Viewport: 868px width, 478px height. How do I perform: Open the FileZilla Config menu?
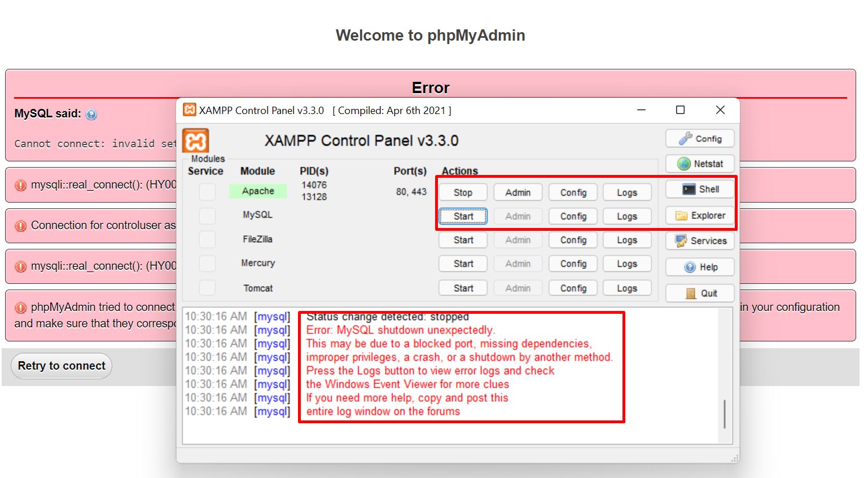tap(573, 240)
